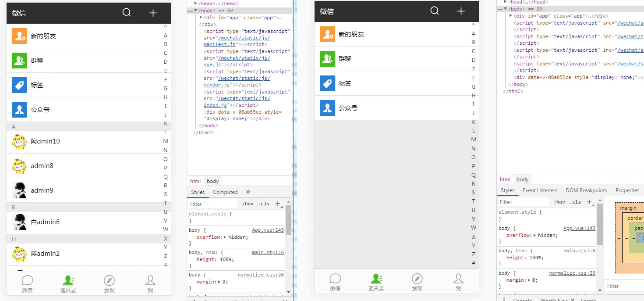
Task: Jump to letter Z in right phone index
Action: [x=474, y=254]
